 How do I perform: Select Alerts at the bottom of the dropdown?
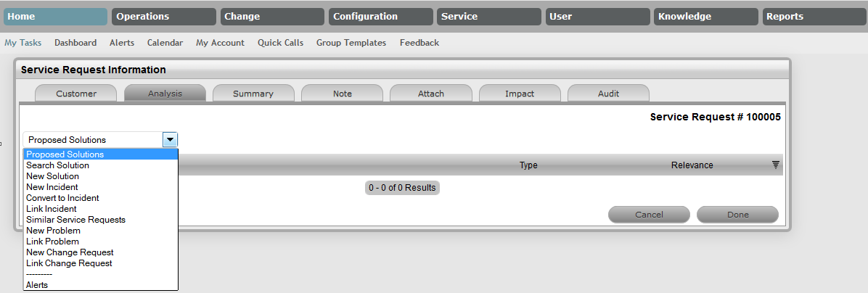[37, 285]
